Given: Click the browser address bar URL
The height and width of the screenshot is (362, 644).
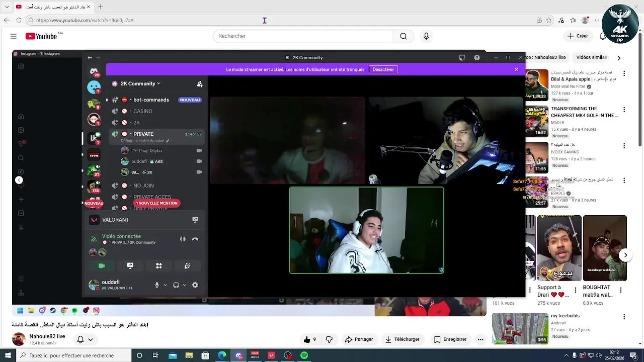Looking at the screenshot, I should (85, 20).
